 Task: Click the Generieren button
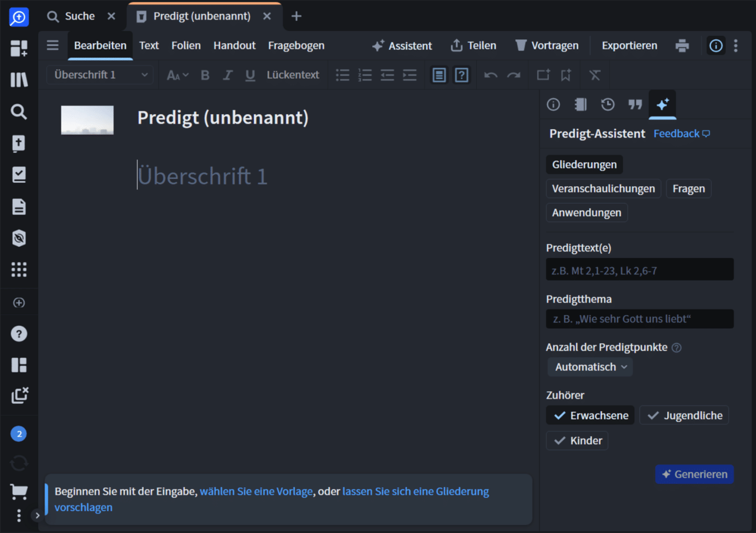pos(694,474)
